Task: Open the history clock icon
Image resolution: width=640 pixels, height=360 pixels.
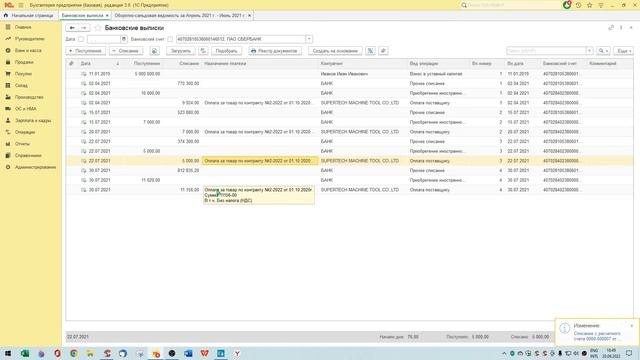Action: click(x=578, y=5)
